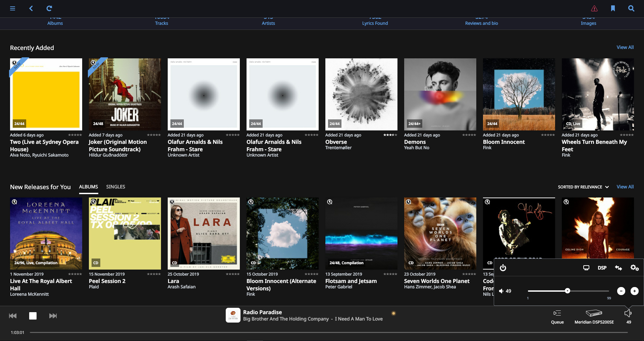This screenshot has height=341, width=644.
Task: Open DSP engine settings
Action: [602, 268]
